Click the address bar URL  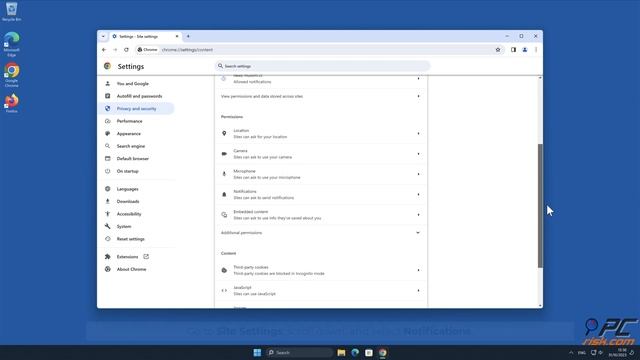point(187,50)
